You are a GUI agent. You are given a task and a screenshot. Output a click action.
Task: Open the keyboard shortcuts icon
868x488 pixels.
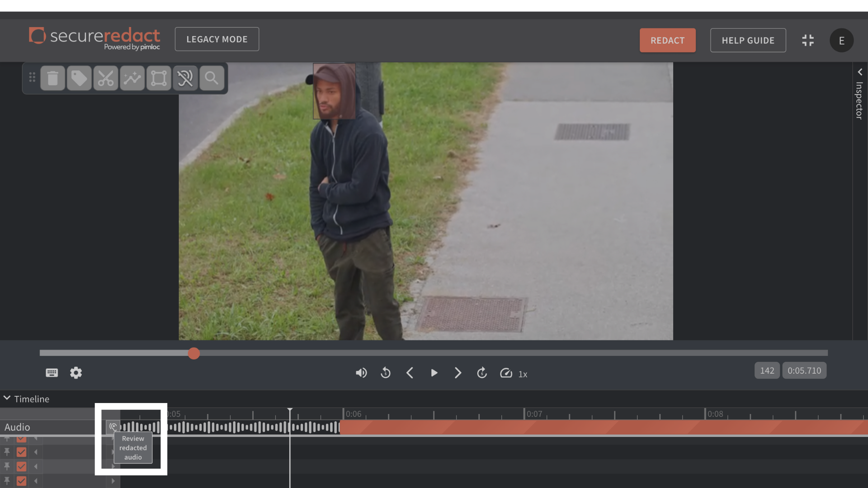click(x=52, y=373)
